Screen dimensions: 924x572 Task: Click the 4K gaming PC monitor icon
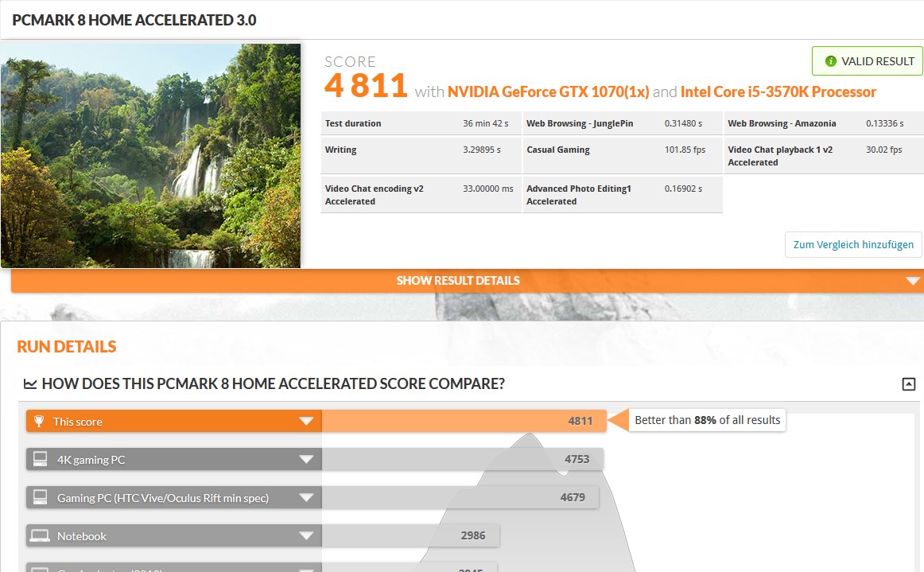[38, 460]
